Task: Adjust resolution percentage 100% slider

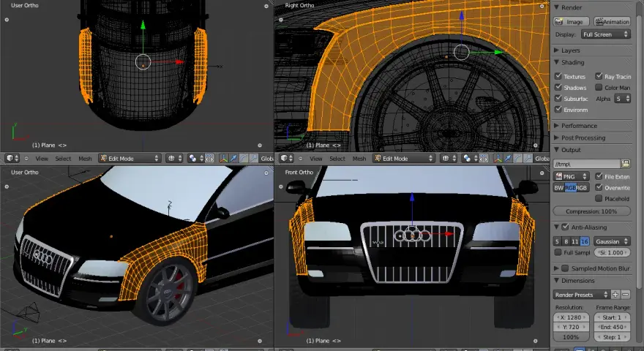Action: pyautogui.click(x=571, y=337)
